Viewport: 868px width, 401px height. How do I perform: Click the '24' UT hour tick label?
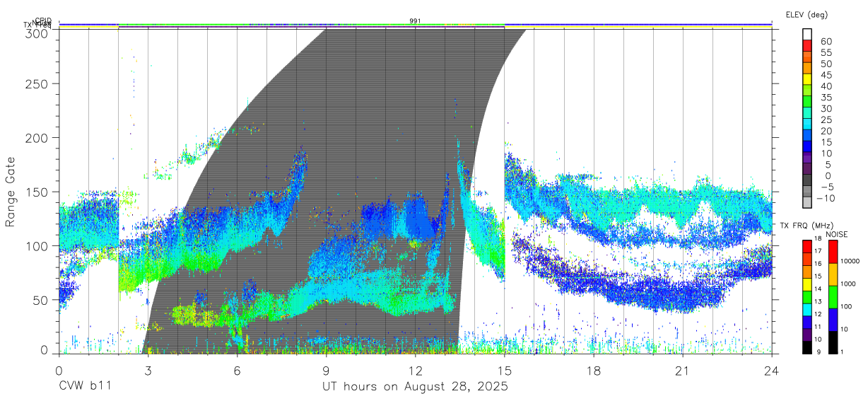pos(771,370)
